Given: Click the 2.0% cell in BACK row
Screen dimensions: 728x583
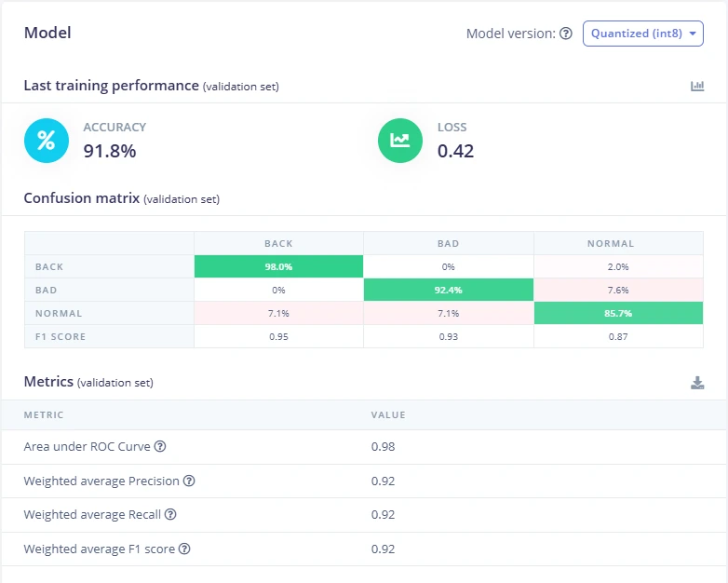Looking at the screenshot, I should (618, 266).
